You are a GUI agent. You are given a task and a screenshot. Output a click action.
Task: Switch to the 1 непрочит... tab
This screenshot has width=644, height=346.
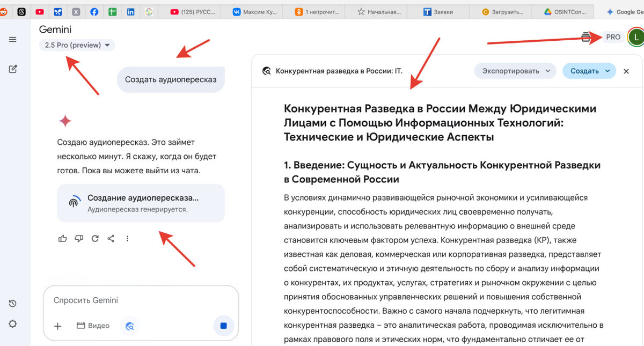coord(317,12)
